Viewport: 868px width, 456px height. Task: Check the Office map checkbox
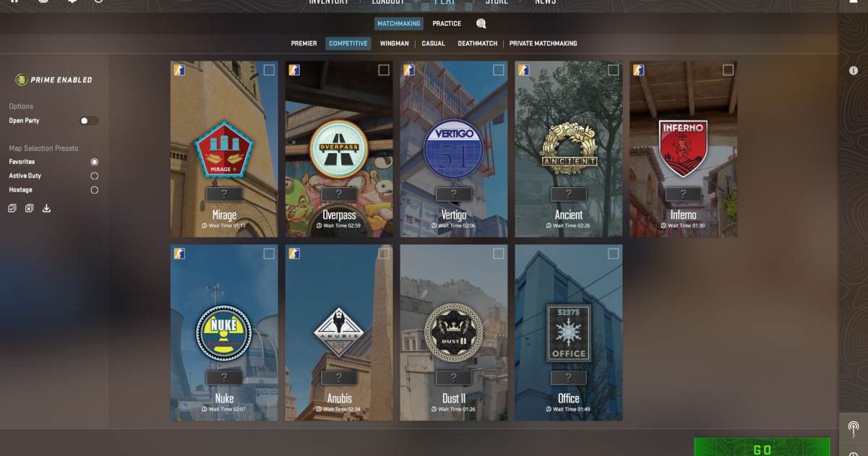pos(614,254)
